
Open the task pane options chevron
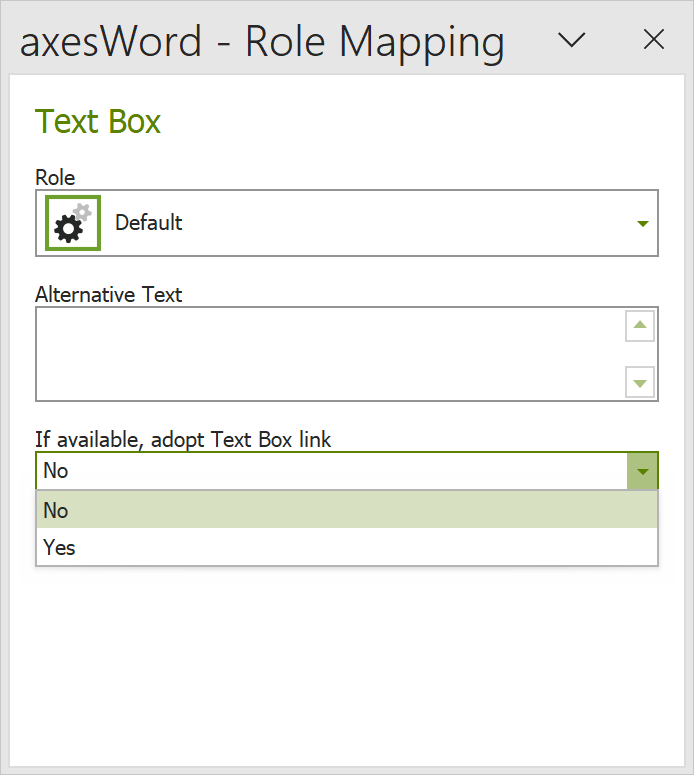tap(571, 40)
